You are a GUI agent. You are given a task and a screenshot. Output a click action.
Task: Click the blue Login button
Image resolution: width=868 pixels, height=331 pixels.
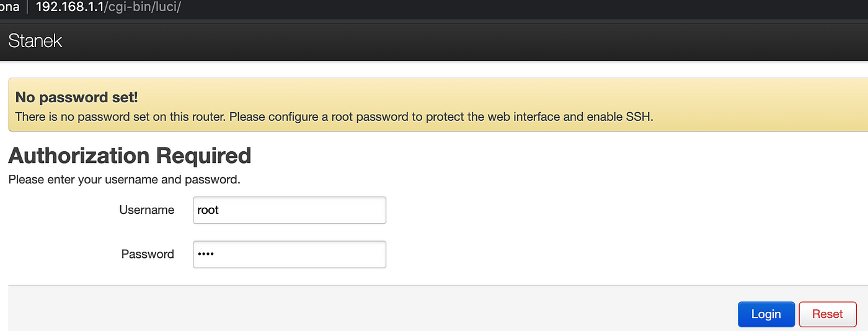[766, 314]
